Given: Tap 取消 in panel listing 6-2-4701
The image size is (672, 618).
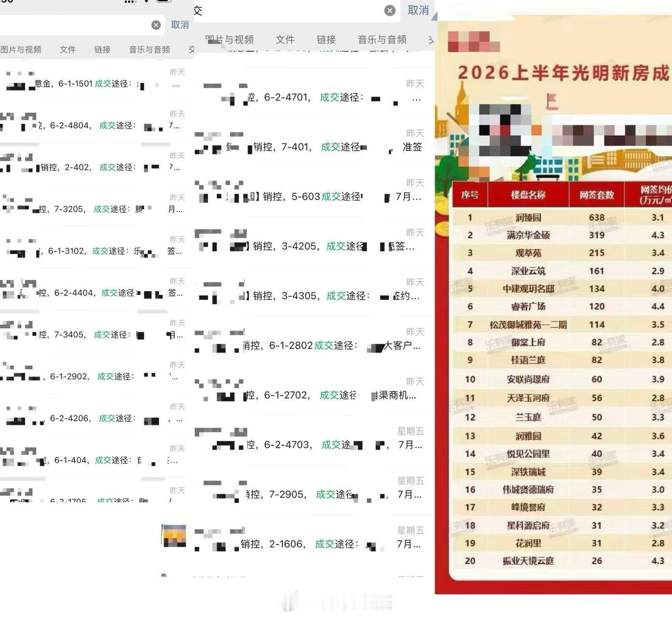Looking at the screenshot, I should click(x=418, y=10).
